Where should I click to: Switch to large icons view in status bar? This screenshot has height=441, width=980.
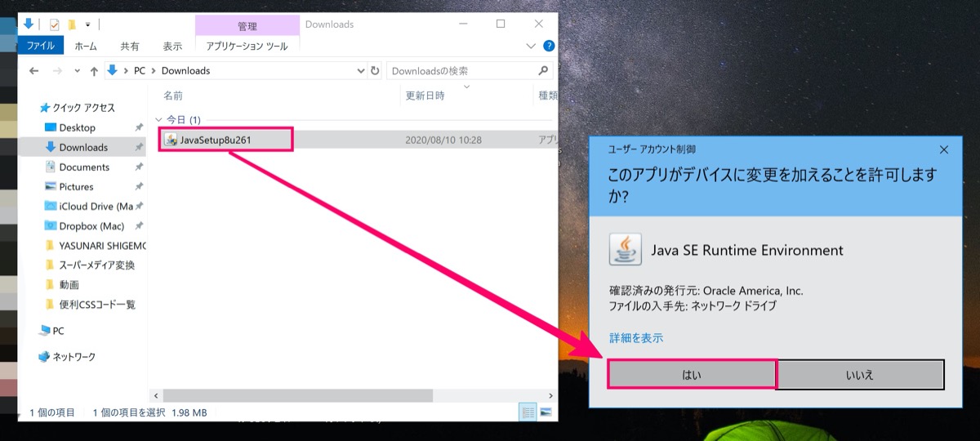coord(546,412)
